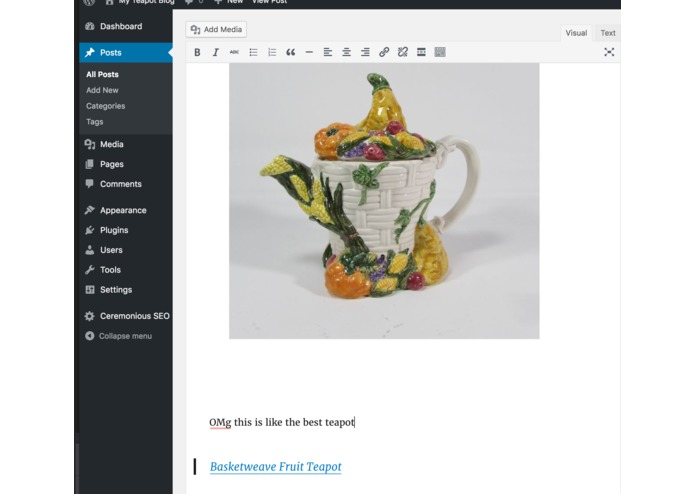Align text right
Viewport: 695px width, 494px height.
coord(365,52)
